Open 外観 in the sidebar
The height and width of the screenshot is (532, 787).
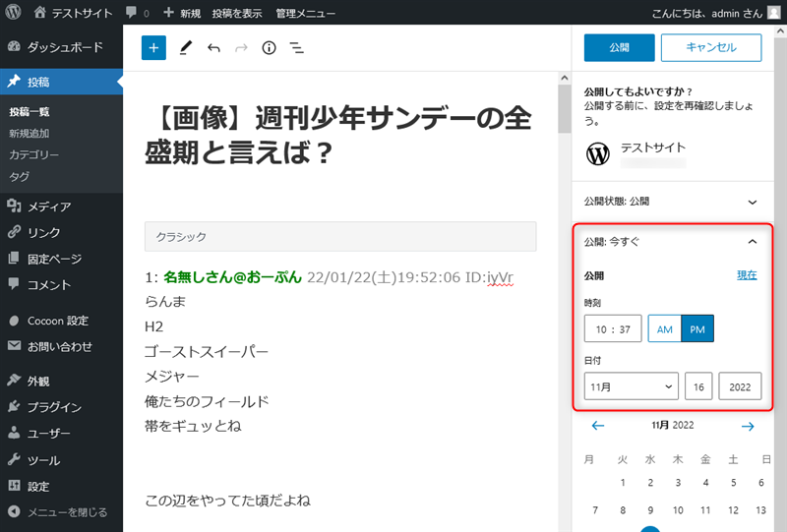61,381
